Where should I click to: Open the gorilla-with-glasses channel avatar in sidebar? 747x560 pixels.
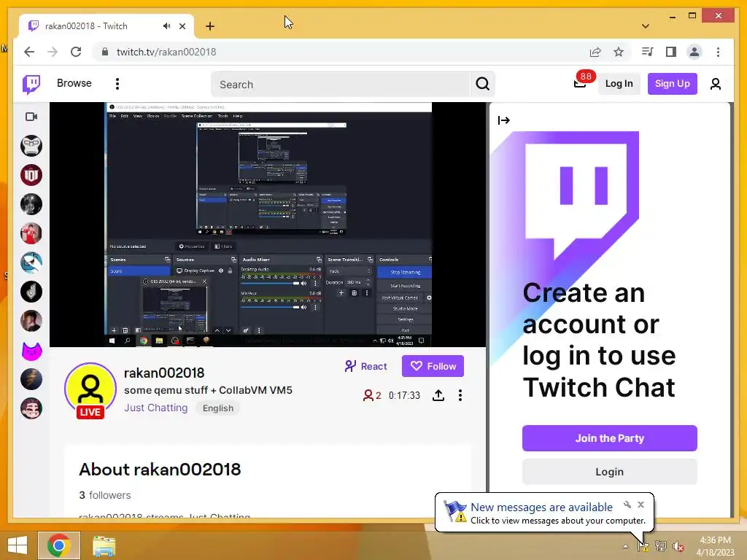(31, 146)
